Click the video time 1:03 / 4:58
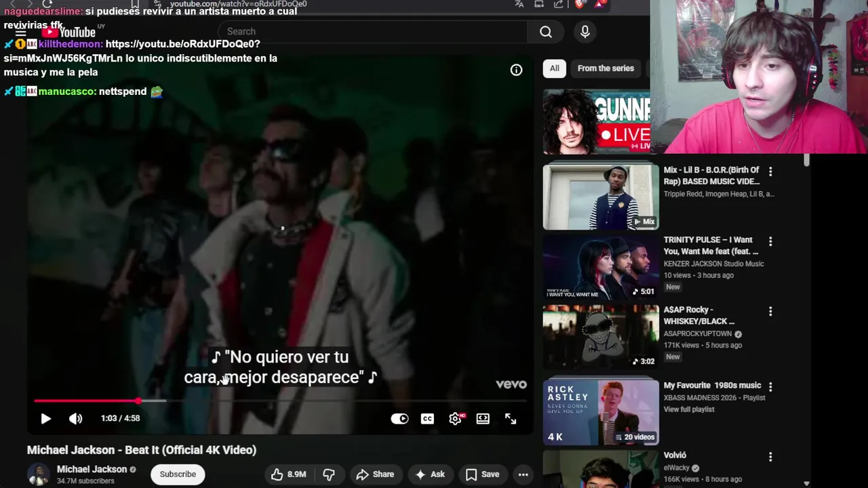The width and height of the screenshot is (868, 488). coord(120,418)
